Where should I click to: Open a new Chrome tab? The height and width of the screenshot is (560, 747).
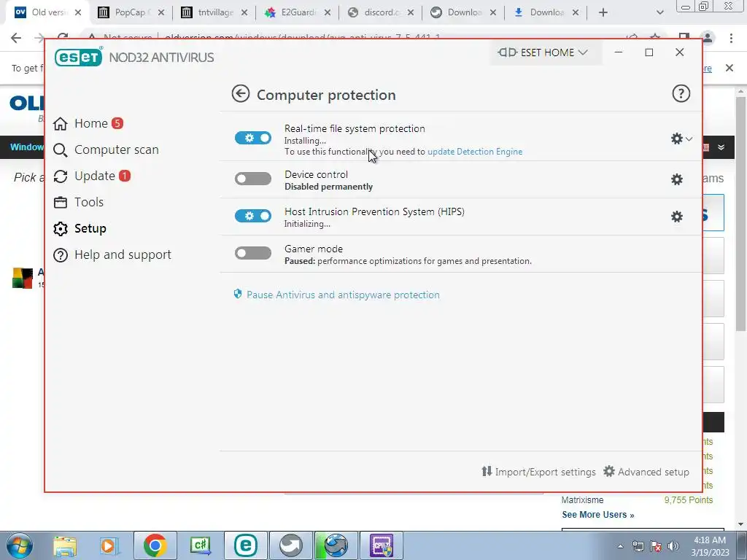coord(603,12)
